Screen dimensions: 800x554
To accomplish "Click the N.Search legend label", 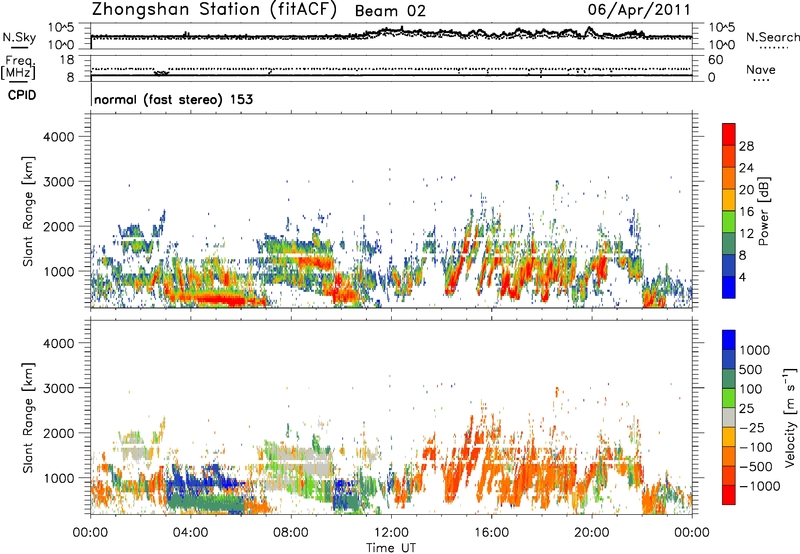I will coord(772,37).
